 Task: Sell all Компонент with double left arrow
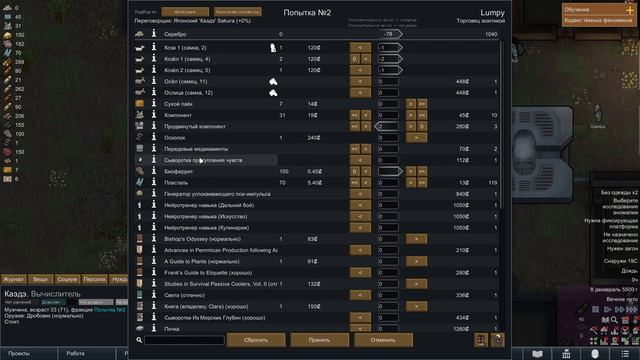[x=354, y=115]
